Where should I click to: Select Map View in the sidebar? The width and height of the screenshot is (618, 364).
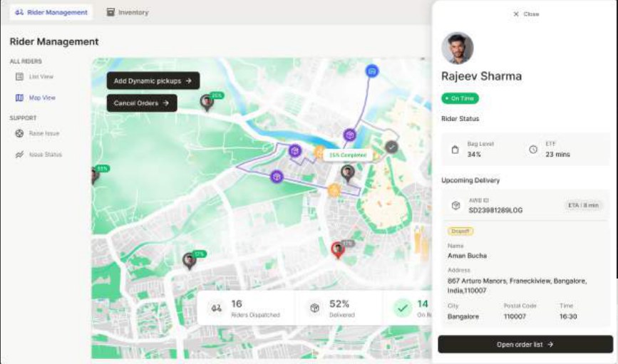[x=36, y=98]
